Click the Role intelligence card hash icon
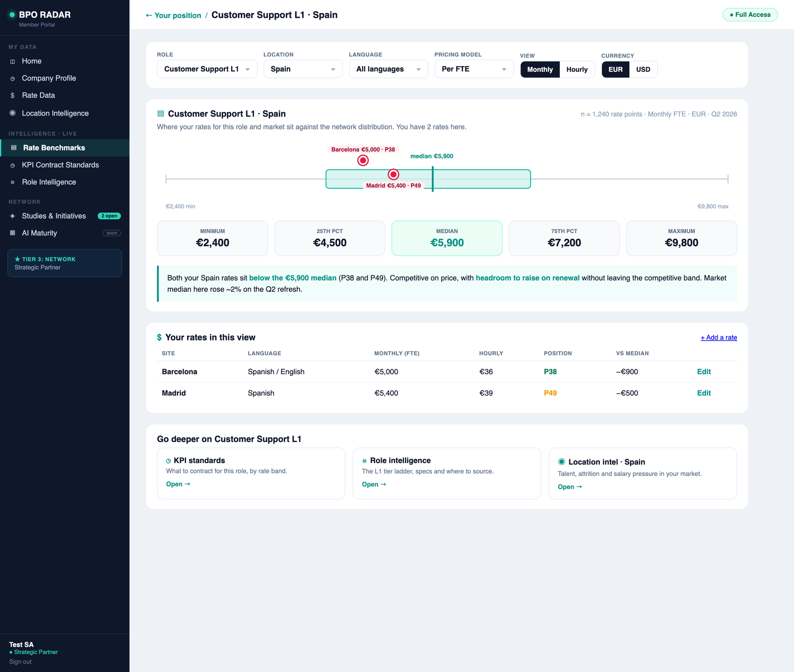The height and width of the screenshot is (672, 794). pos(364,461)
